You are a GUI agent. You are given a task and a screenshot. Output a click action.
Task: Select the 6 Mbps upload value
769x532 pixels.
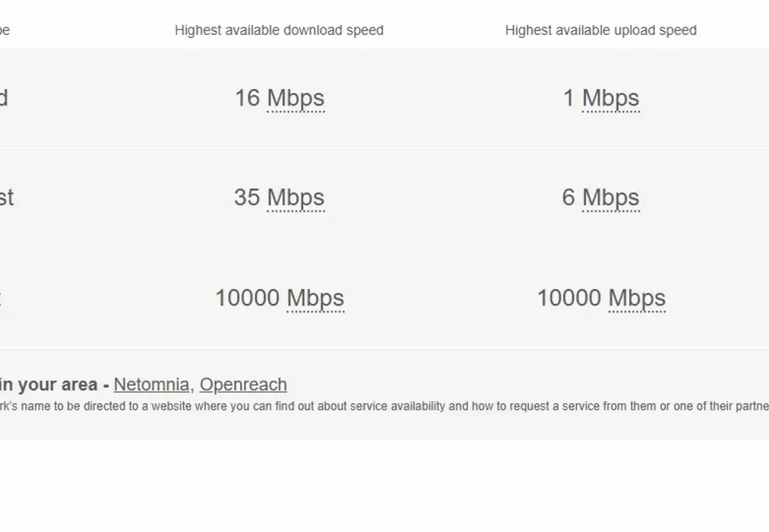[600, 198]
